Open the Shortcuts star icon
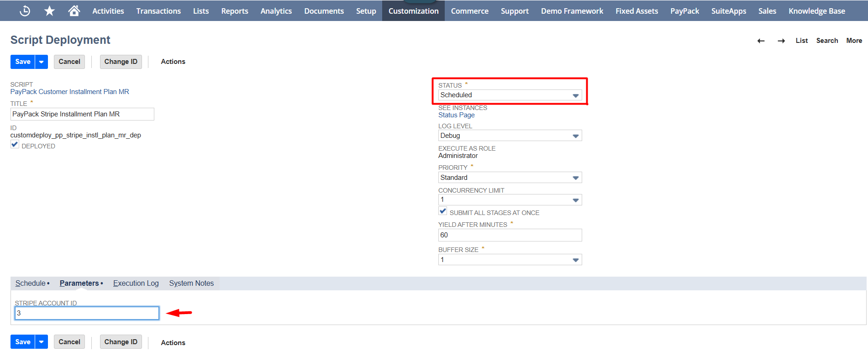Image resolution: width=868 pixels, height=362 pixels. click(x=49, y=11)
